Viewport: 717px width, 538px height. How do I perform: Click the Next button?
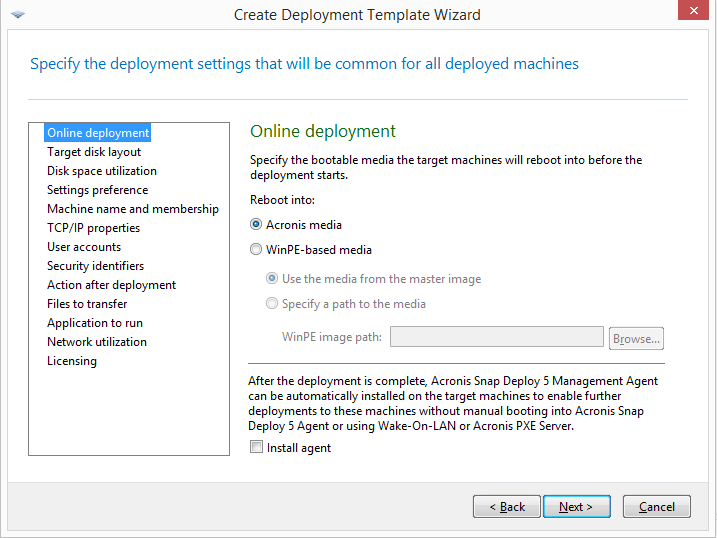coord(576,507)
